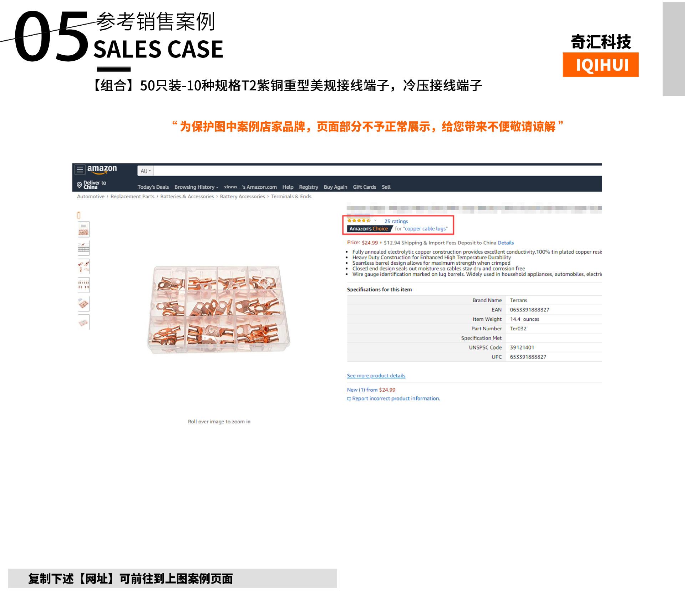Click the copper cable lugs keyword link
The image size is (685, 616).
tap(425, 229)
